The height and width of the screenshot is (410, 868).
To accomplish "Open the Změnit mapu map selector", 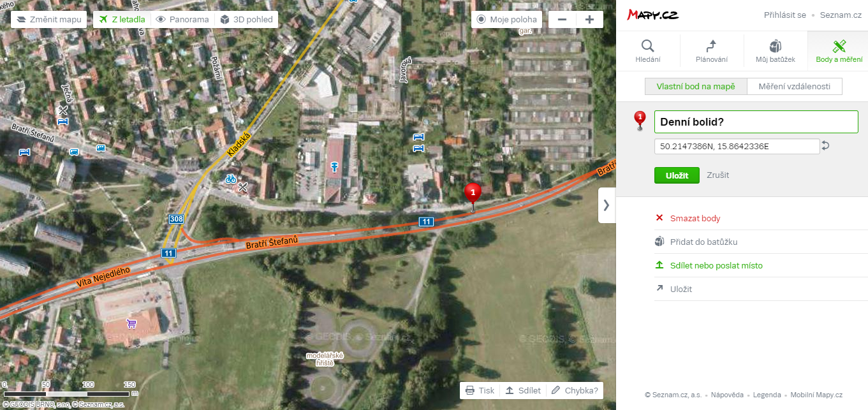I will click(x=49, y=20).
